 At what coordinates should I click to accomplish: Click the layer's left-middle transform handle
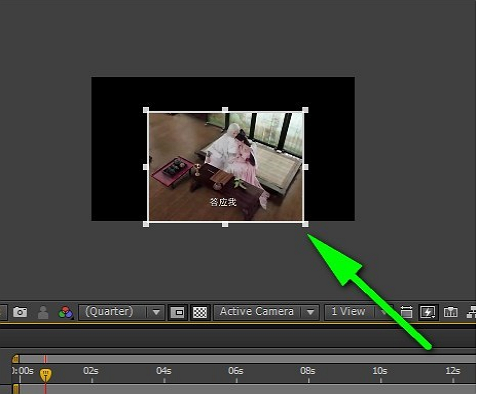pos(146,167)
